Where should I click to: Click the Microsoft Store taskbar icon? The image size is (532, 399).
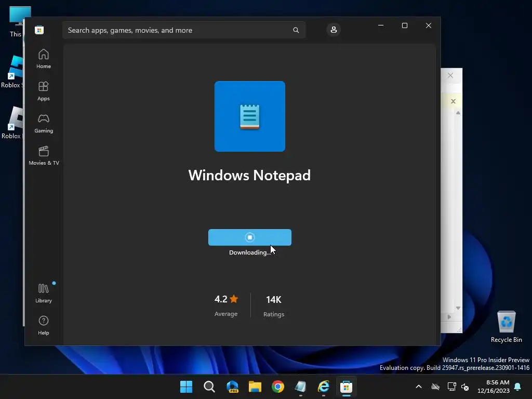click(x=347, y=387)
